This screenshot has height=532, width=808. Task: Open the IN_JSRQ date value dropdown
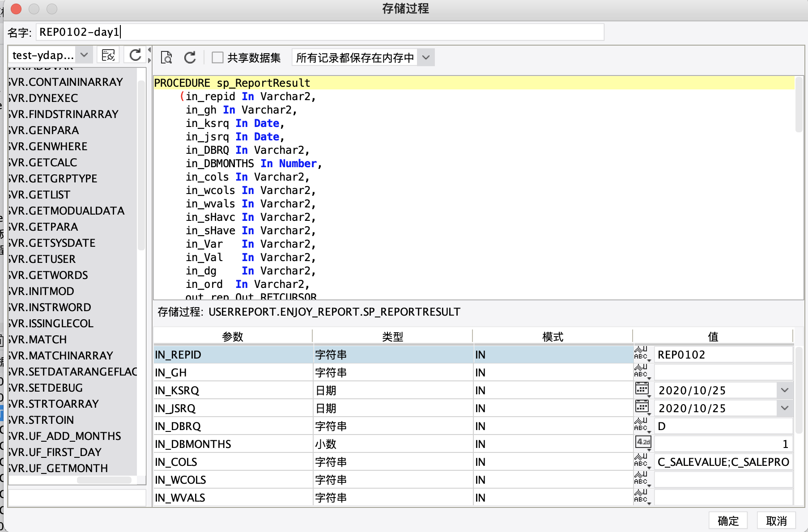(784, 408)
